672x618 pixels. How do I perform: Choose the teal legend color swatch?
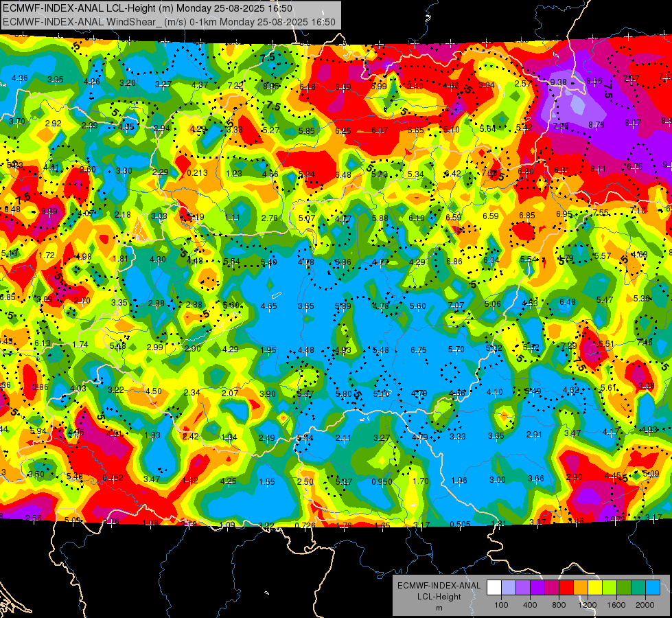pos(638,588)
